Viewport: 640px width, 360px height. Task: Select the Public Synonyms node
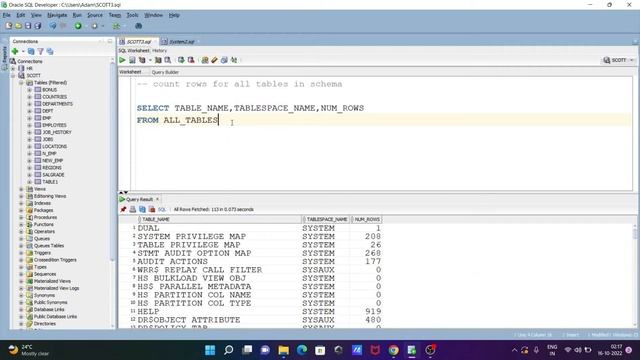50,302
